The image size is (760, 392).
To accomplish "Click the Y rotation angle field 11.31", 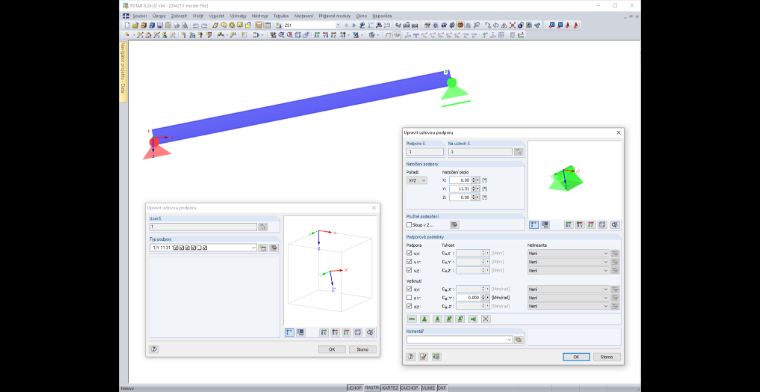I will [x=460, y=188].
